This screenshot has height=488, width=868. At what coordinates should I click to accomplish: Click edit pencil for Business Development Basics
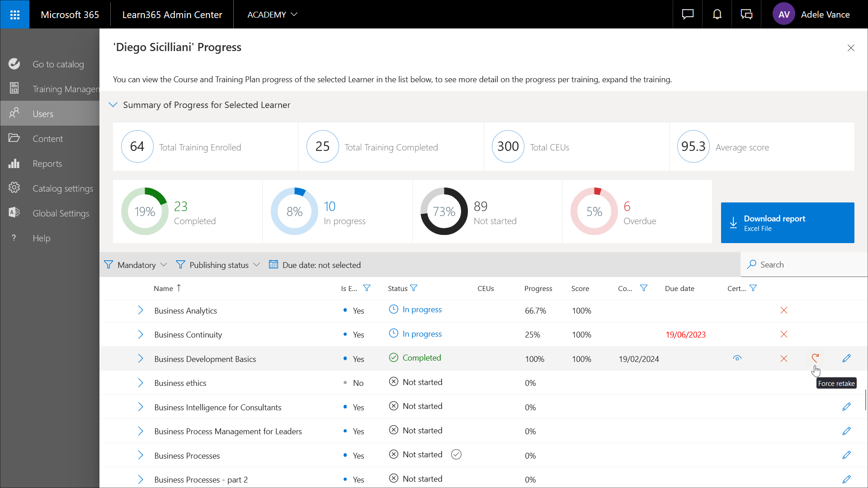tap(846, 358)
